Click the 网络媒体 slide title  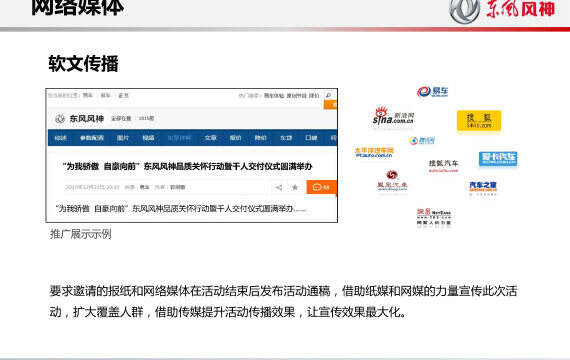coord(77,7)
